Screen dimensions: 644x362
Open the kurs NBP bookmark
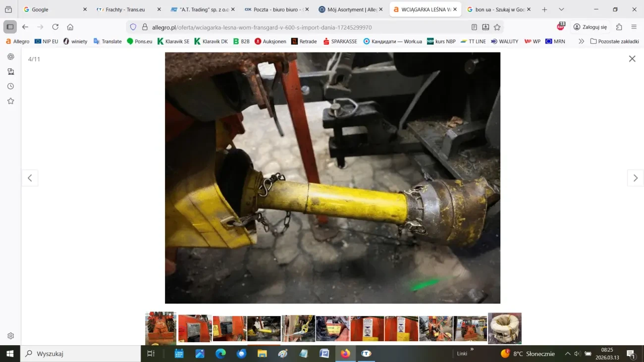(441, 42)
